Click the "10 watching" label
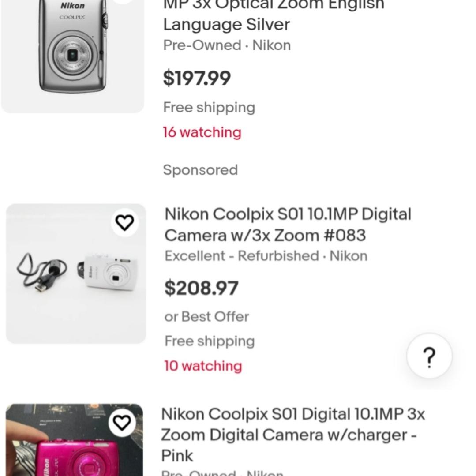The image size is (476, 476). coord(203,366)
